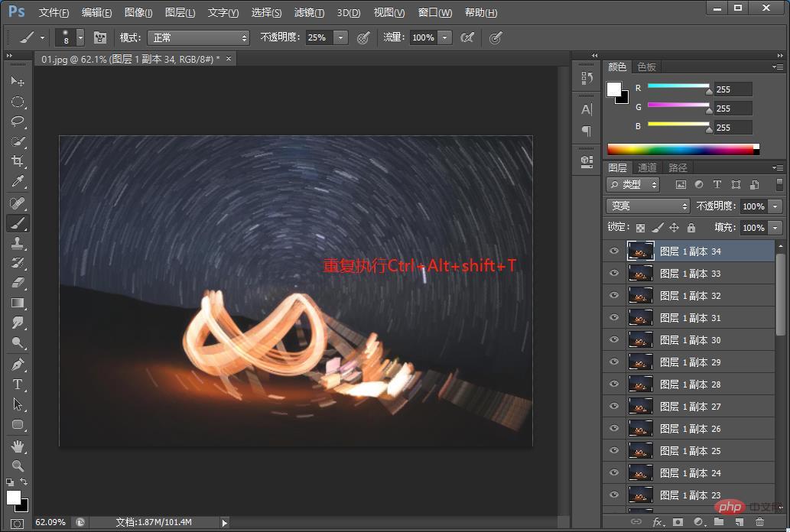Click the foreground color swatch in Color panel
Viewport: 790px width, 532px height.
[x=613, y=89]
